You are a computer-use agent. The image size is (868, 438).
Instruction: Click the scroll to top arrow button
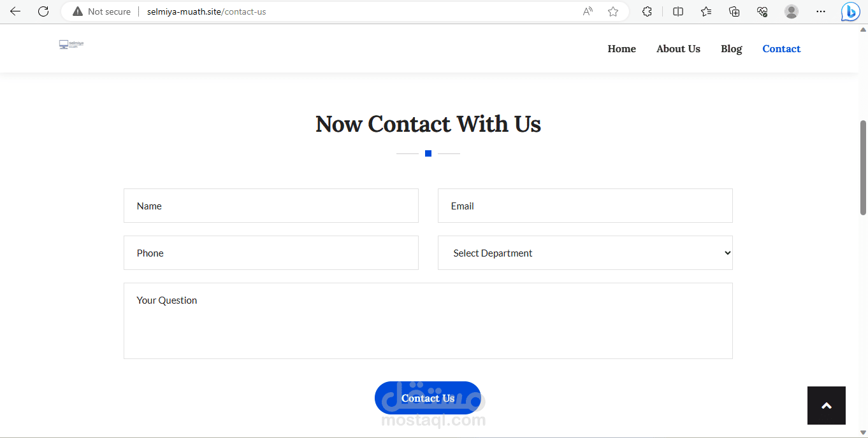826,406
